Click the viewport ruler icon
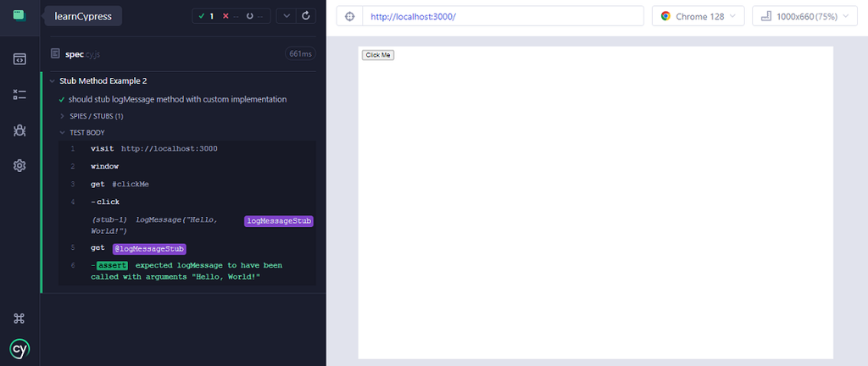This screenshot has width=868, height=366. (766, 16)
